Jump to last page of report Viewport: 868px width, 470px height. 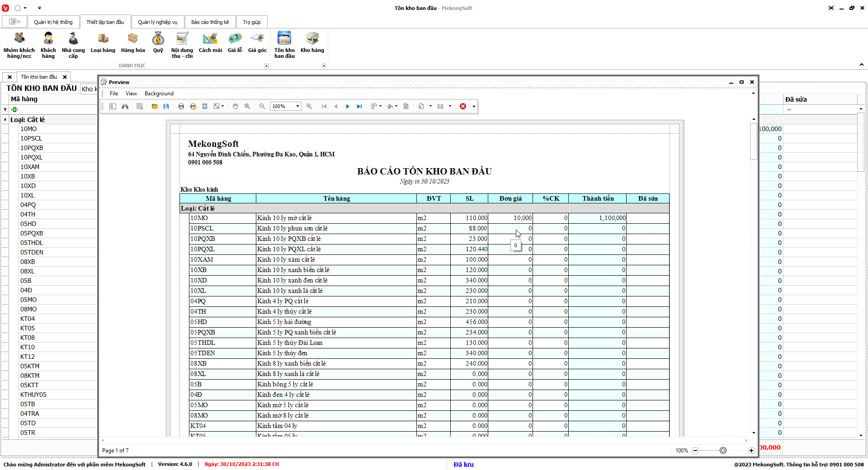pyautogui.click(x=359, y=106)
